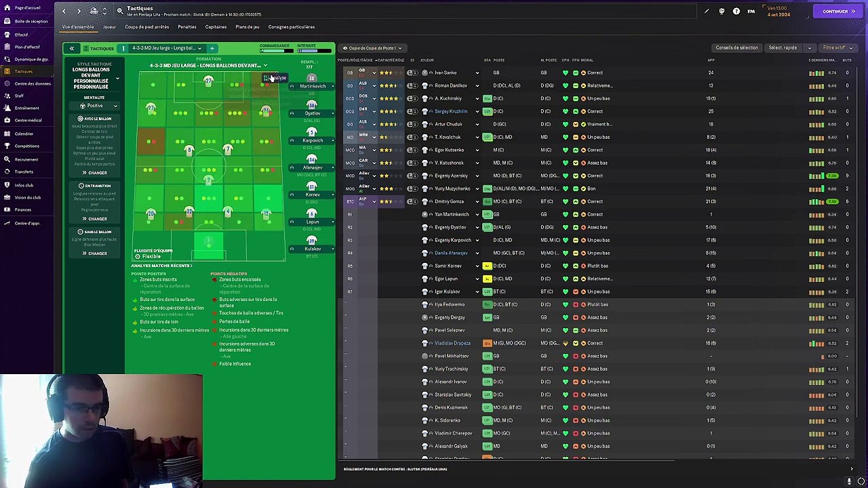Select player shirt 12 on the pitch

pos(266,216)
